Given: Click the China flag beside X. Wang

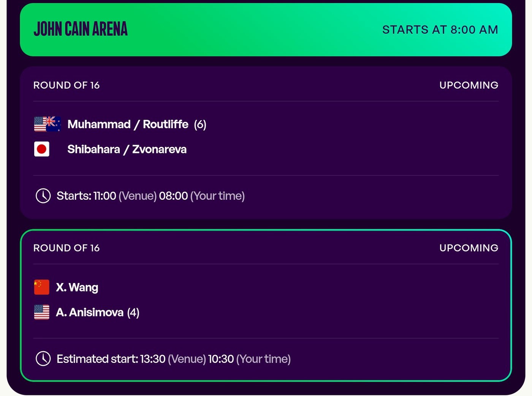Looking at the screenshot, I should (x=42, y=287).
